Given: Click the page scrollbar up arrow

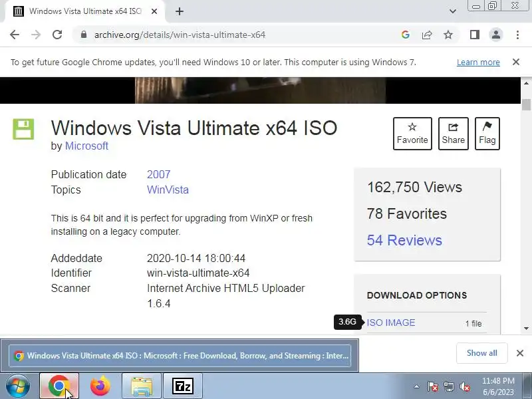Looking at the screenshot, I should point(526,83).
